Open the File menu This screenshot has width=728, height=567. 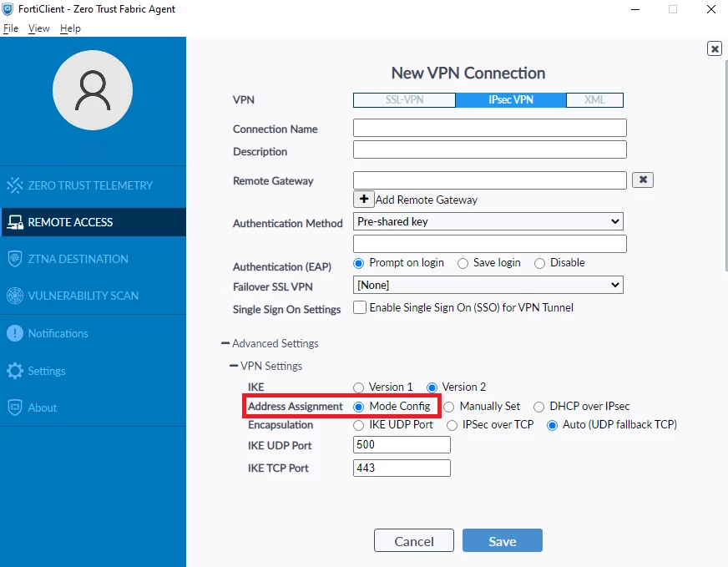click(x=11, y=28)
